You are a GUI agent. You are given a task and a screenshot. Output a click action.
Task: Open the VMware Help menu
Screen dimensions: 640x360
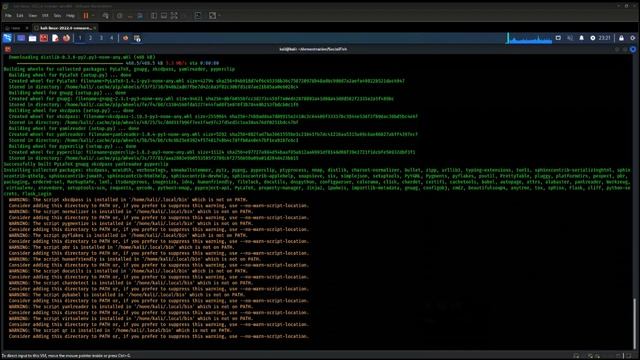(71, 16)
